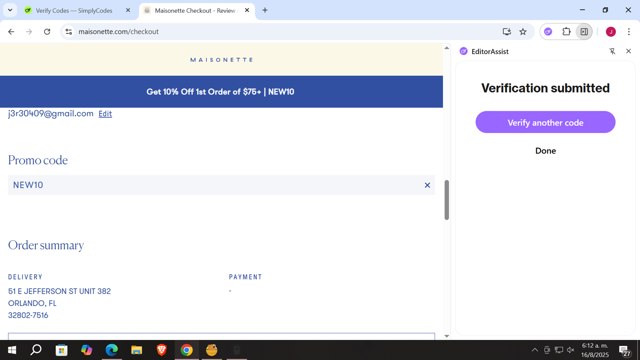The width and height of the screenshot is (640, 360).
Task: Click the scroll down arrow of the page
Action: click(447, 336)
